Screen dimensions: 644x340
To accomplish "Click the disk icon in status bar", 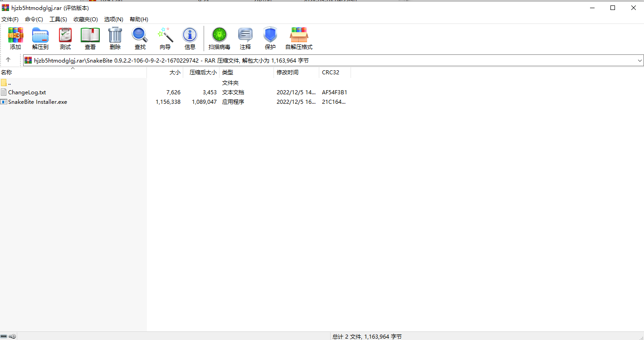I will point(4,336).
